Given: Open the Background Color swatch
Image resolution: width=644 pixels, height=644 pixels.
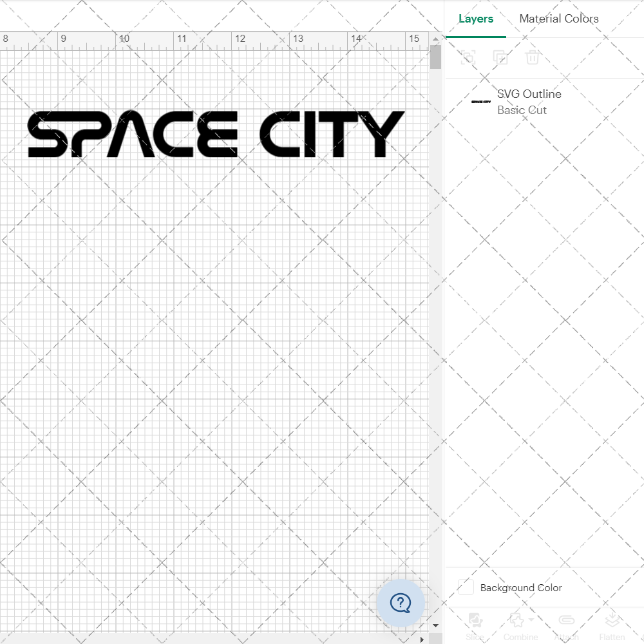Looking at the screenshot, I should coord(466,587).
